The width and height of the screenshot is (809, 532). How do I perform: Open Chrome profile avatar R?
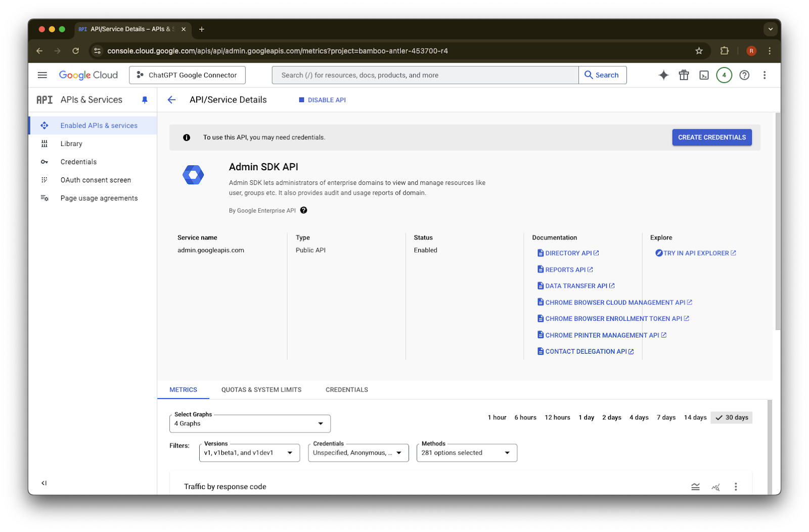point(751,51)
